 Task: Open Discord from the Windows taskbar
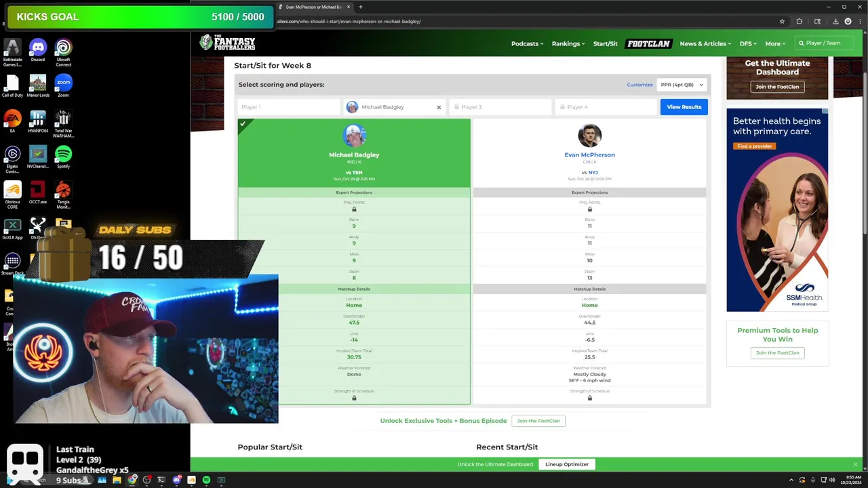(x=176, y=480)
